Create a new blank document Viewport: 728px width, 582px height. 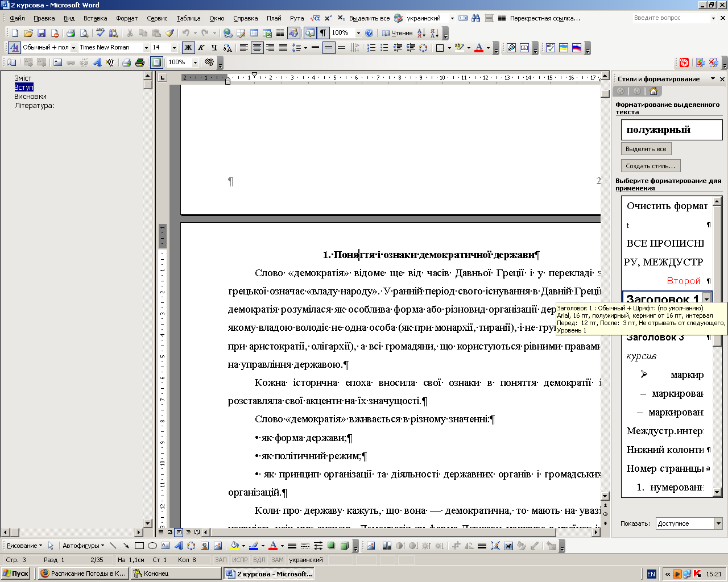15,33
